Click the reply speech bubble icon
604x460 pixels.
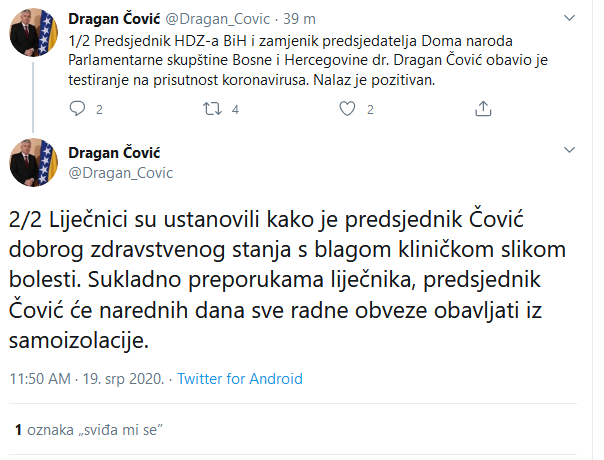77,109
